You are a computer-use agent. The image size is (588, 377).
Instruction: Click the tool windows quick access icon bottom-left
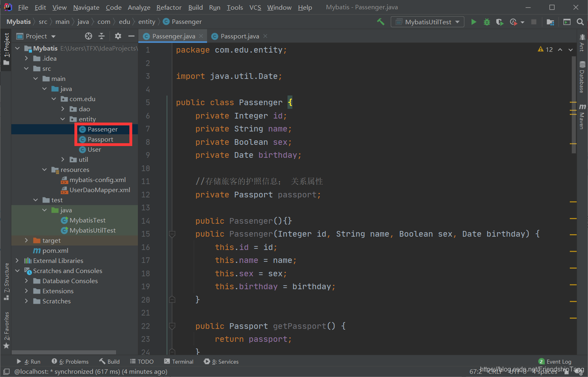[6, 371]
